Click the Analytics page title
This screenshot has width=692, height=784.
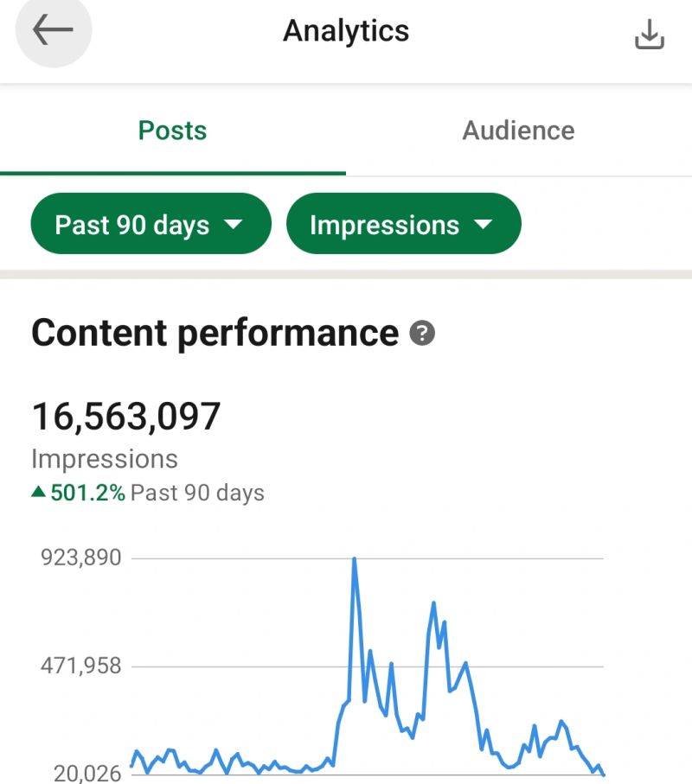(346, 31)
